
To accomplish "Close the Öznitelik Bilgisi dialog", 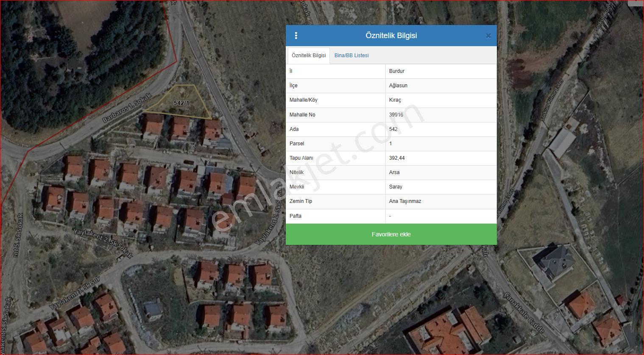I will [488, 36].
